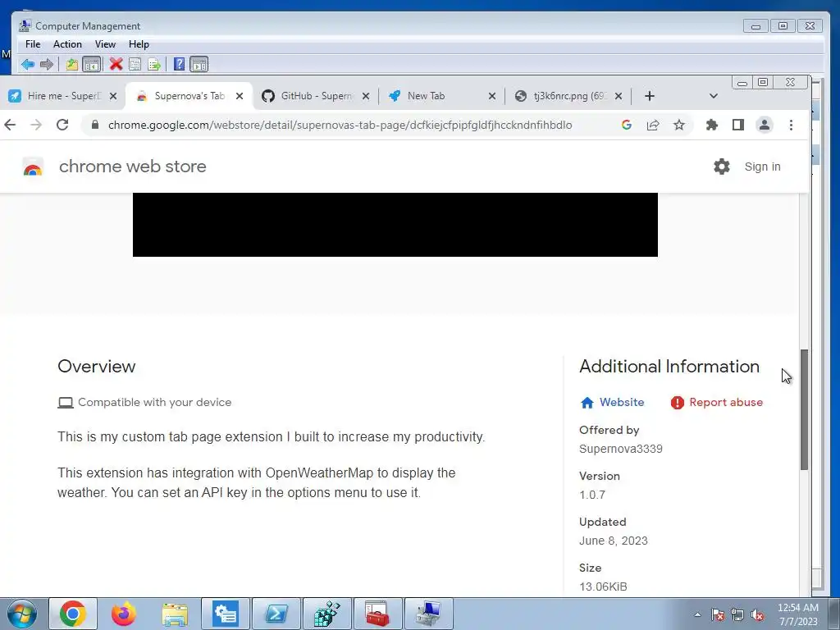Screen dimensions: 840x630
Task: Click Computer Management taskbar icon
Action: (428, 614)
